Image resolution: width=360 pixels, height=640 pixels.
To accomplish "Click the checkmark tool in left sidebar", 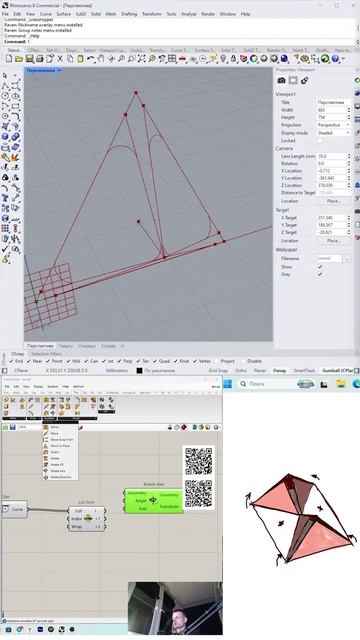I will click(x=5, y=249).
